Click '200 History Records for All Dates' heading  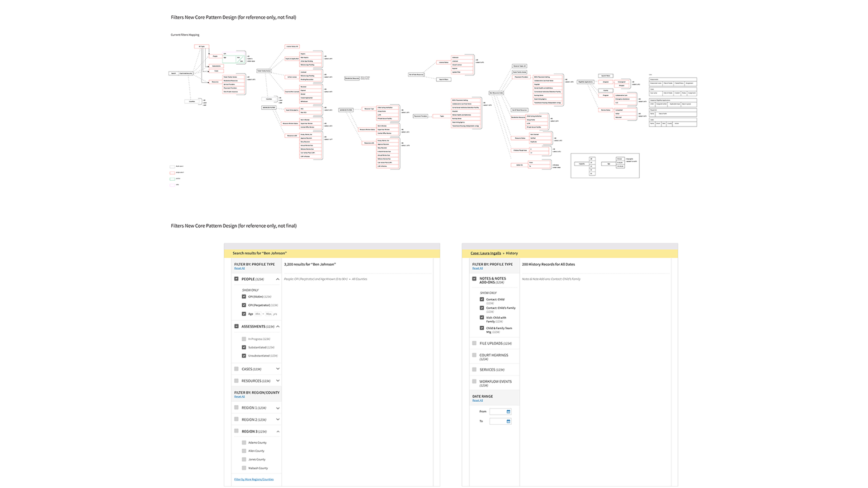pos(548,264)
